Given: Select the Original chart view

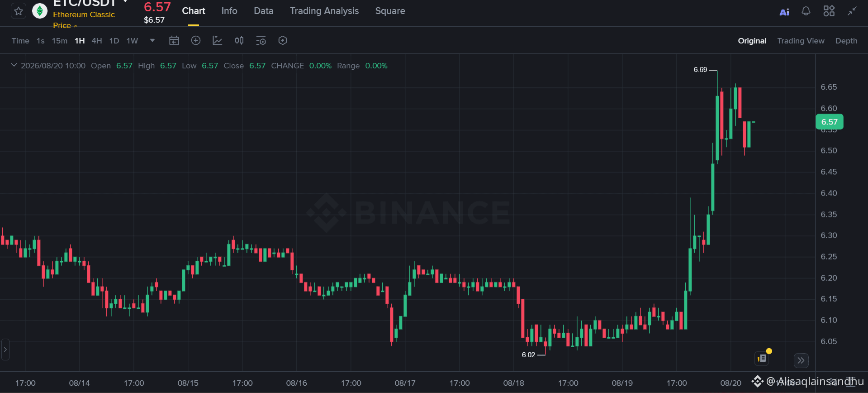Looking at the screenshot, I should pyautogui.click(x=752, y=41).
